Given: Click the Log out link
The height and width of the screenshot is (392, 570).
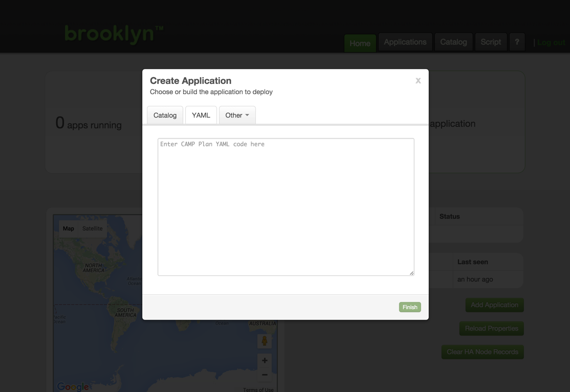Looking at the screenshot, I should click(x=551, y=43).
